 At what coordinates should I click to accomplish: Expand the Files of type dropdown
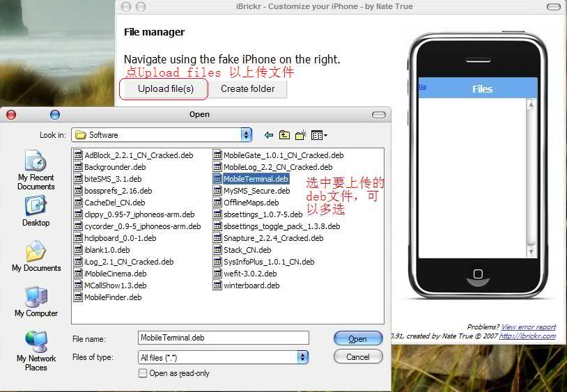pyautogui.click(x=303, y=357)
